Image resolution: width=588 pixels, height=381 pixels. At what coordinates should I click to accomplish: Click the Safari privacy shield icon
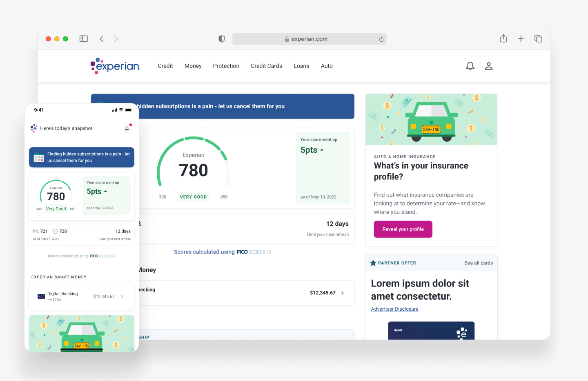tap(221, 38)
